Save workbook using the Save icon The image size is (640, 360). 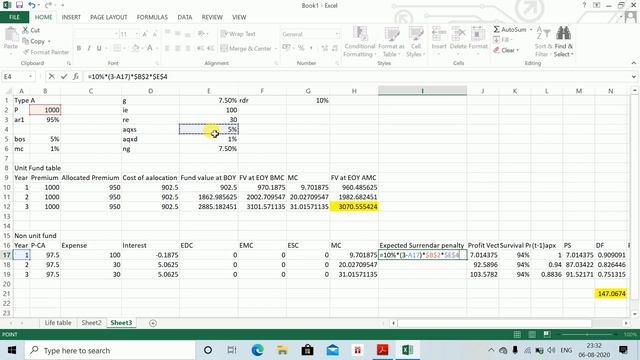[x=19, y=5]
